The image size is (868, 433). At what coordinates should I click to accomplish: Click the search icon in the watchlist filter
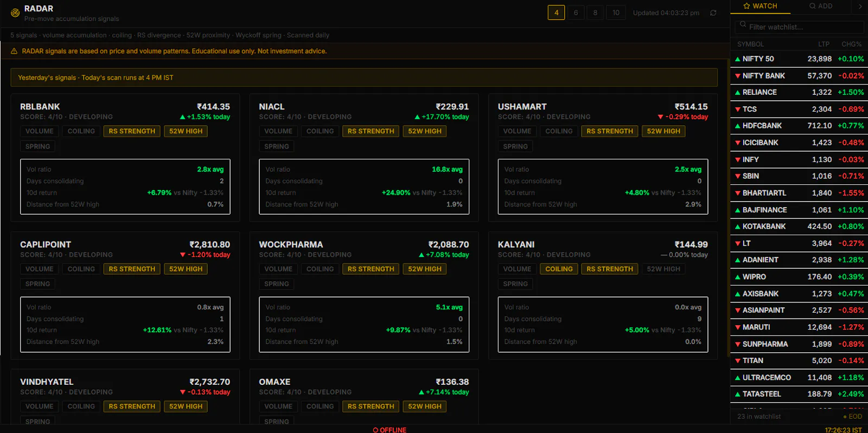tap(743, 24)
